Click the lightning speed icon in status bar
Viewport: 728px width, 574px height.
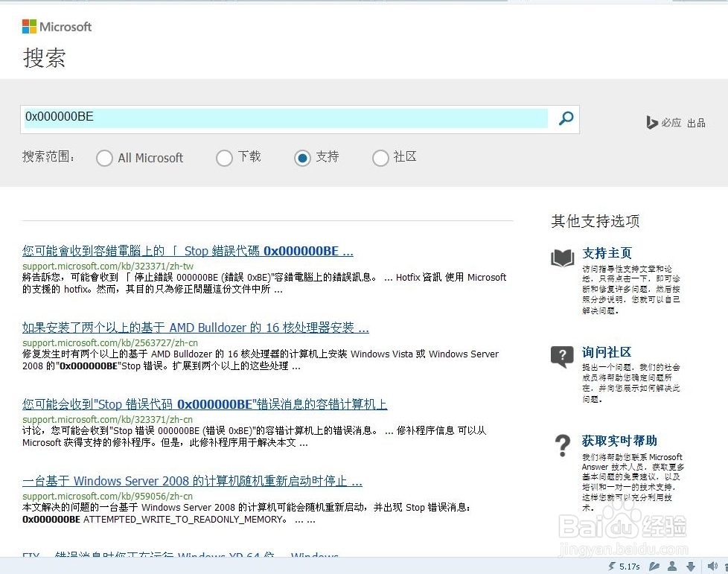[612, 566]
